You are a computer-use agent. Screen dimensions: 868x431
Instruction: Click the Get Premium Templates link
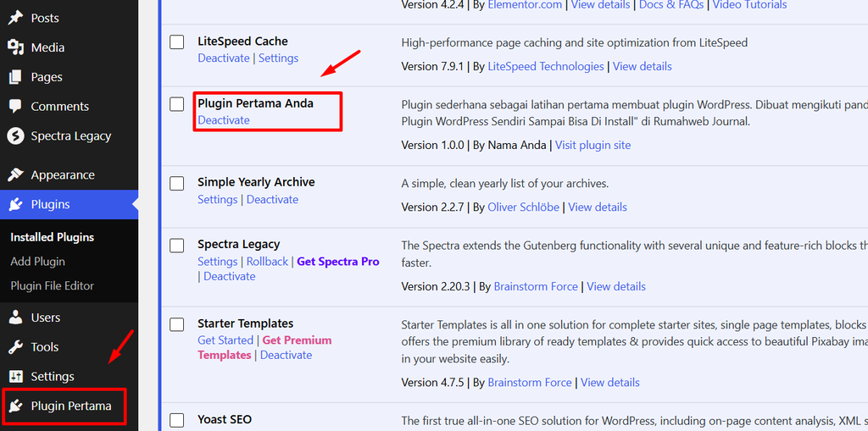click(x=264, y=347)
